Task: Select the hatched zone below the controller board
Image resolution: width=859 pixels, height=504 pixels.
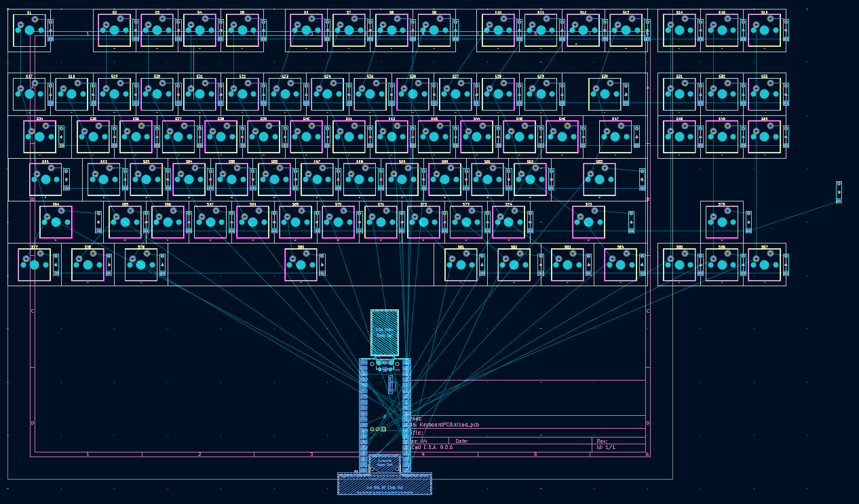Action: click(x=385, y=484)
